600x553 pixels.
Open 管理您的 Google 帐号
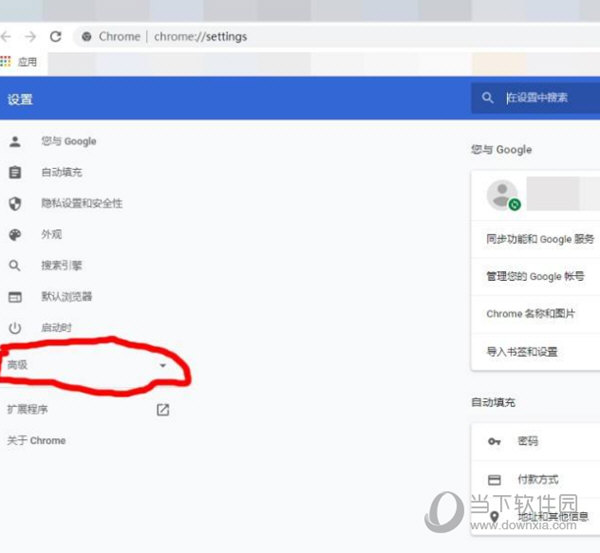(x=535, y=276)
